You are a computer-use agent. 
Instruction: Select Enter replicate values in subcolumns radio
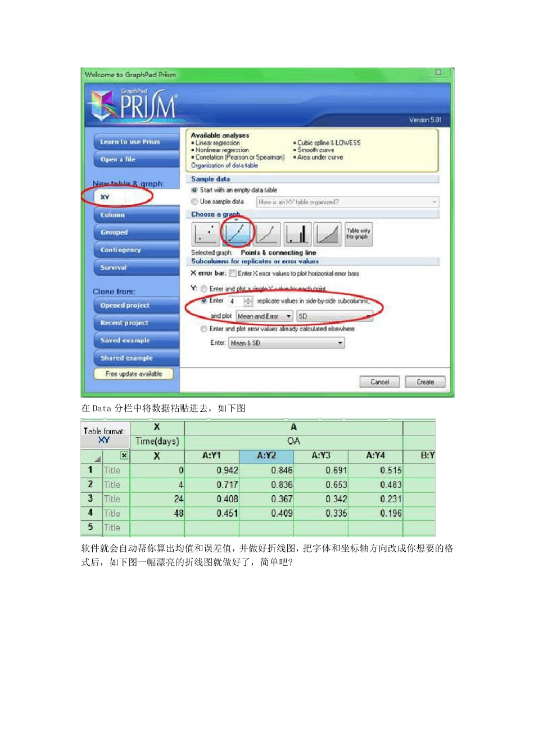tap(204, 301)
